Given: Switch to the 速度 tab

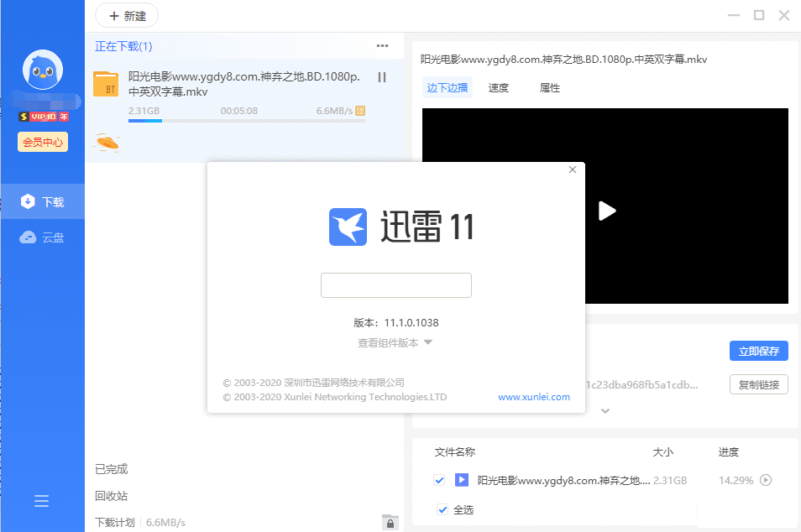Looking at the screenshot, I should point(498,88).
